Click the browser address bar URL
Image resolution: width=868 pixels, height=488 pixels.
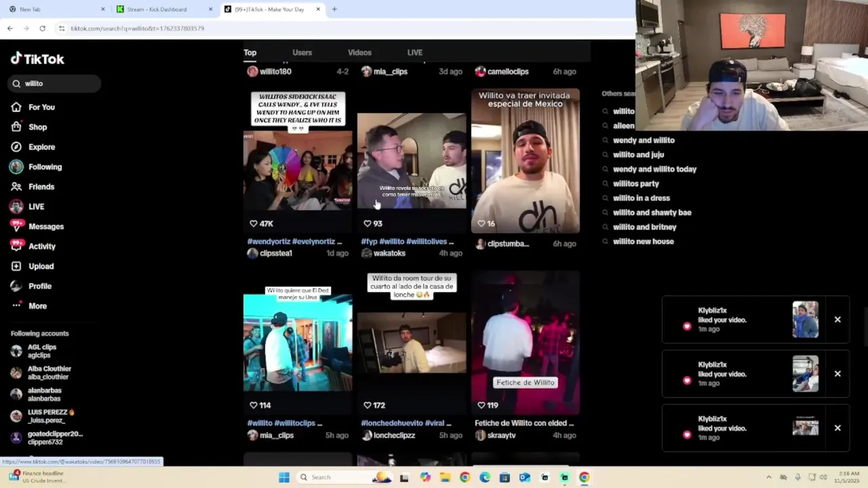coord(138,28)
